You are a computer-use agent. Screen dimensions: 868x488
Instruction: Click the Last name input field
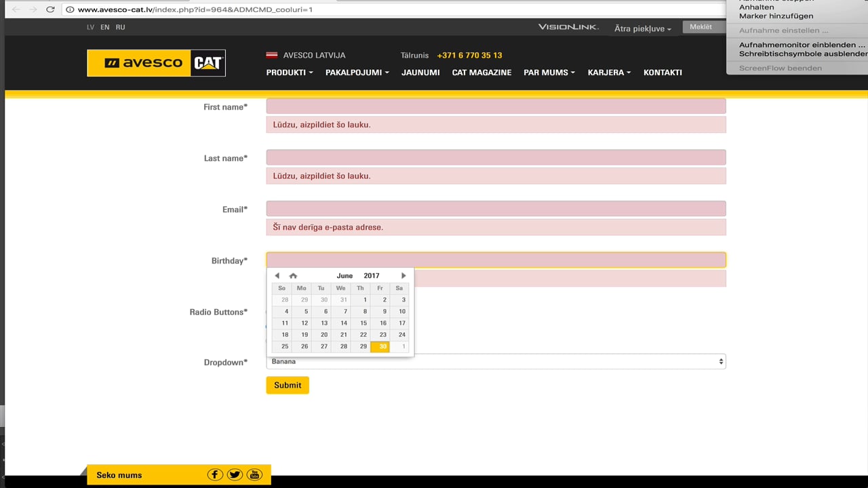point(496,157)
